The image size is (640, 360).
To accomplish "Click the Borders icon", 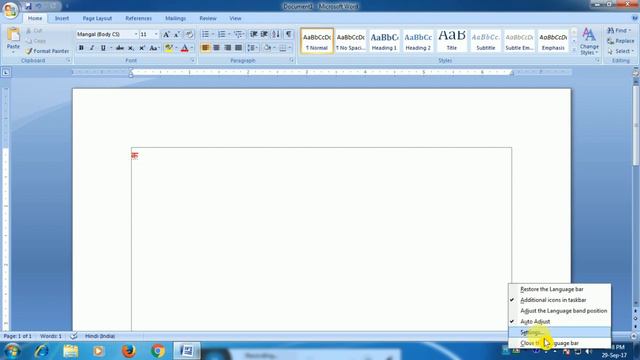I will (282, 48).
